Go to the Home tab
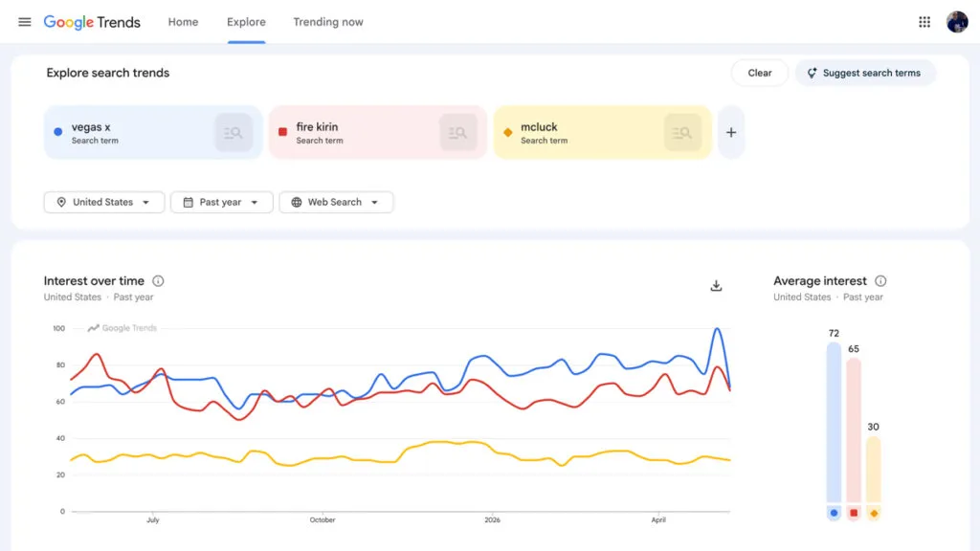 click(x=183, y=22)
